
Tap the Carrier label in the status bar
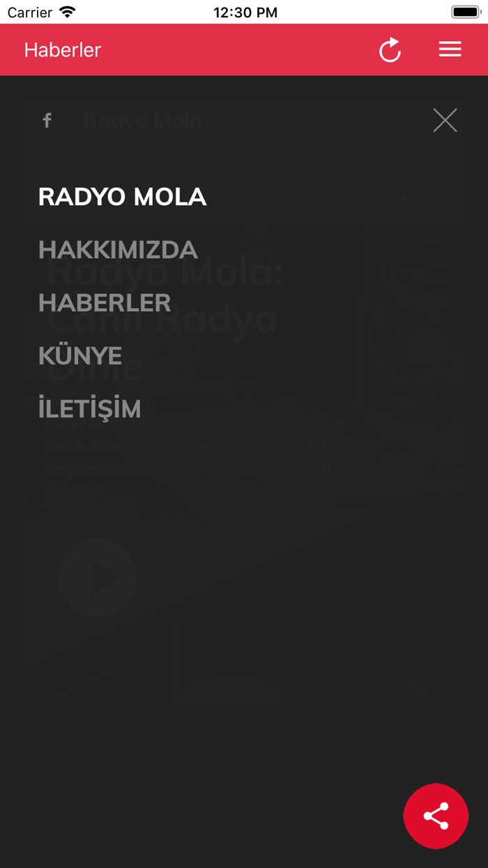click(x=29, y=12)
